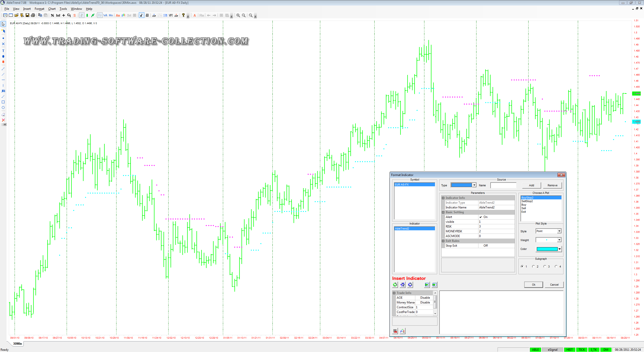Choose the eraser tool in left toolbar
644x352 pixels.
tap(3, 114)
